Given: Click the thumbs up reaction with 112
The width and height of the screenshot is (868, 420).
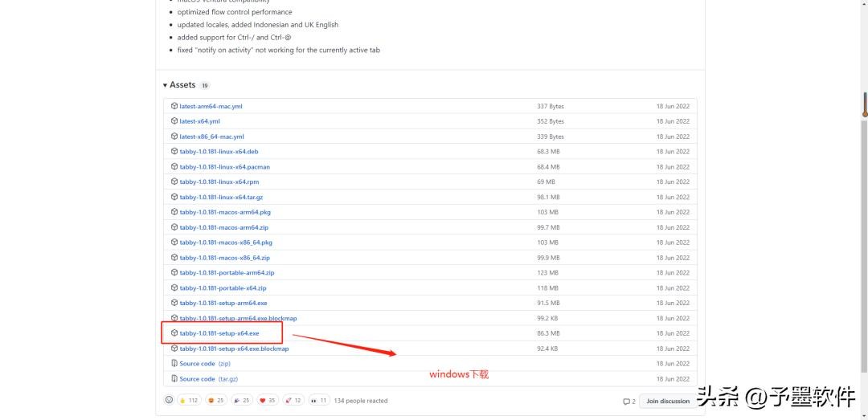Looking at the screenshot, I should (190, 400).
